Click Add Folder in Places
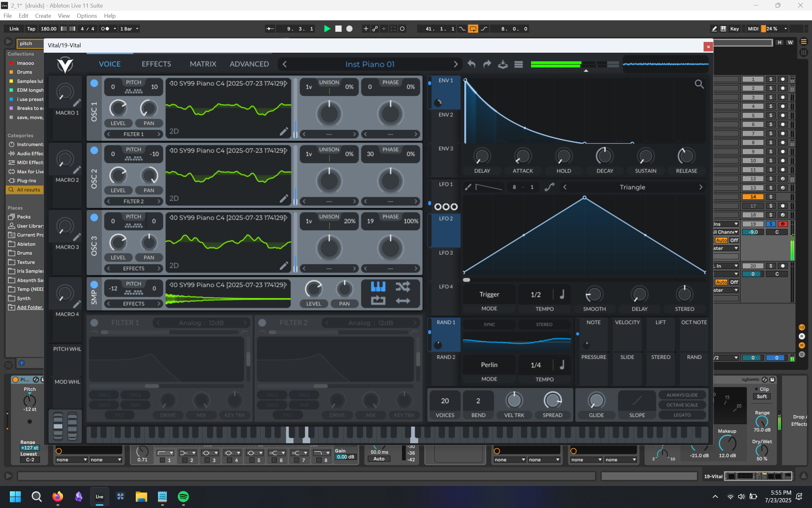This screenshot has height=508, width=812. coord(30,307)
